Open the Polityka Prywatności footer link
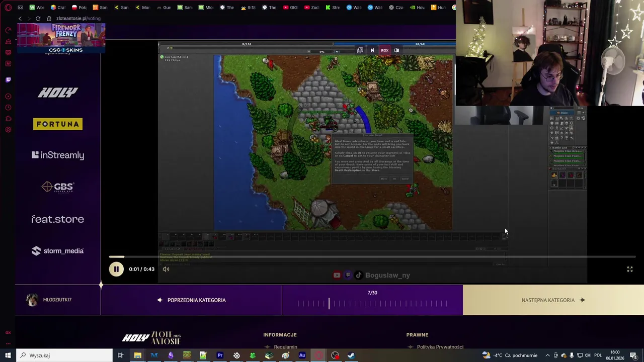The image size is (644, 362). tap(440, 347)
